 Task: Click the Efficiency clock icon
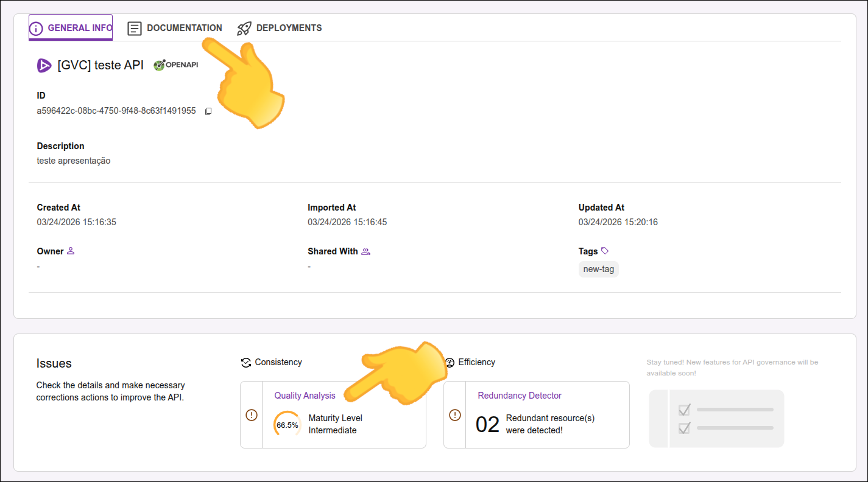click(450, 362)
